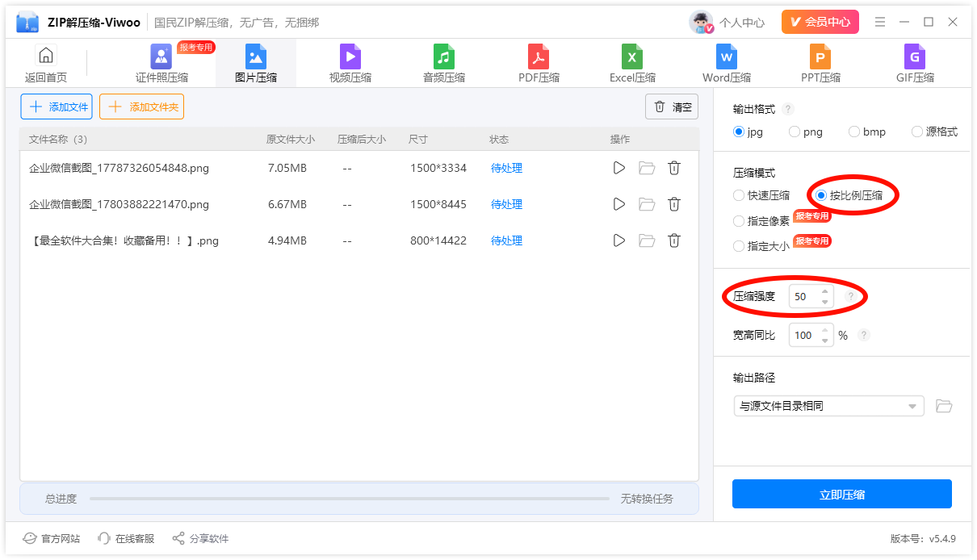The height and width of the screenshot is (560, 977).
Task: Delete 企业微信截图_17803882221470.png from the list
Action: [x=674, y=204]
